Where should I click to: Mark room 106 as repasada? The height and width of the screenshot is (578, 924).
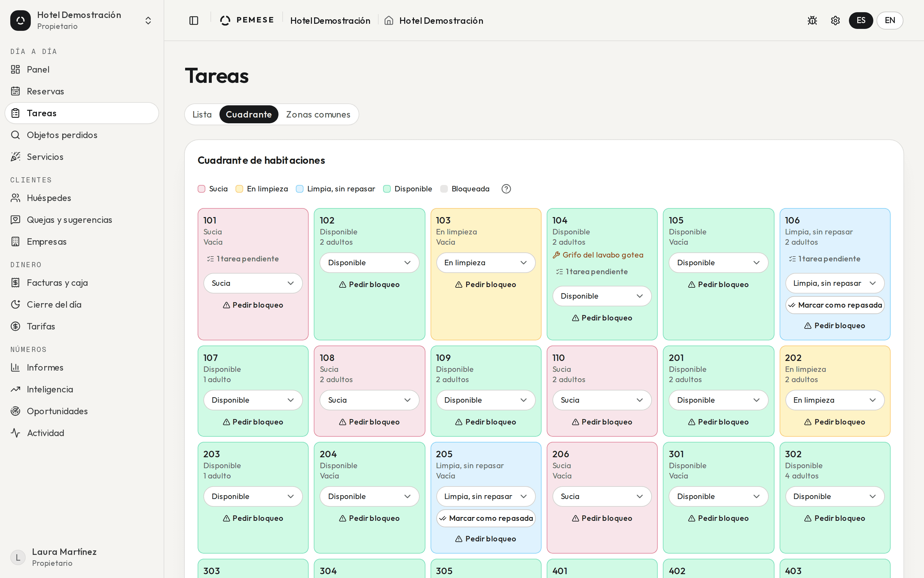click(x=835, y=305)
